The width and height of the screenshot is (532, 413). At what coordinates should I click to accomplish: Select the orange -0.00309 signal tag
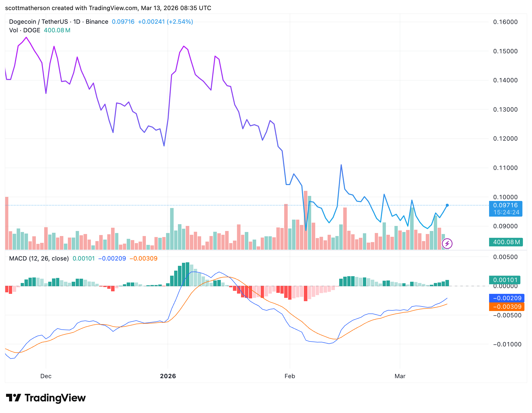point(507,307)
